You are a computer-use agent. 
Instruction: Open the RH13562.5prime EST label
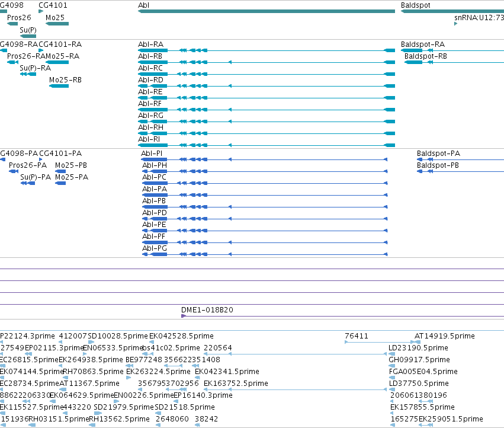pos(119,419)
